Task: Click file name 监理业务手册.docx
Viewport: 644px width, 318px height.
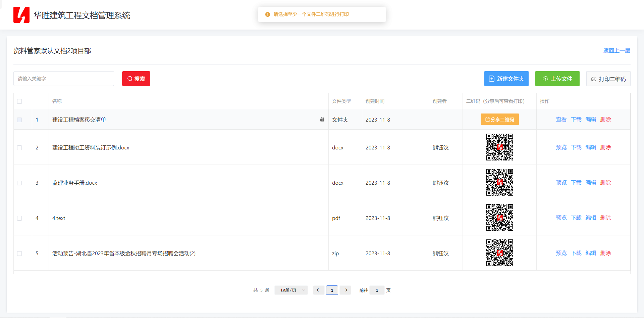Action: pyautogui.click(x=74, y=183)
